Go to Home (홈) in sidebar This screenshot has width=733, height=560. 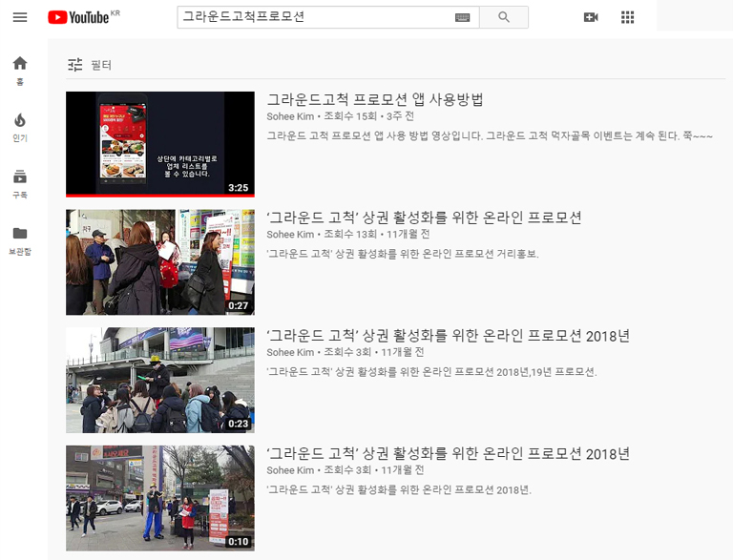(x=20, y=71)
